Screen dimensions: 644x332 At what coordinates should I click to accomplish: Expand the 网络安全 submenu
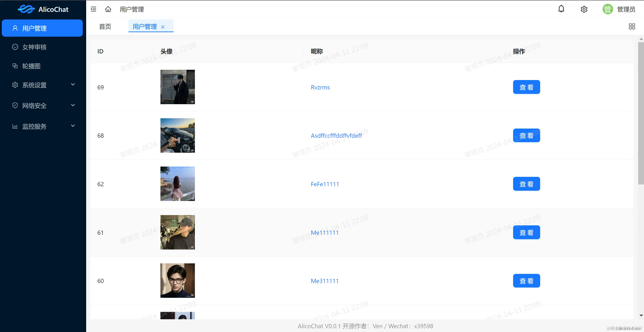tap(43, 106)
